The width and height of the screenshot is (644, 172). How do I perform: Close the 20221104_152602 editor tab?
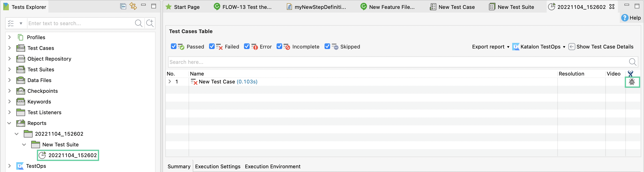tap(612, 7)
